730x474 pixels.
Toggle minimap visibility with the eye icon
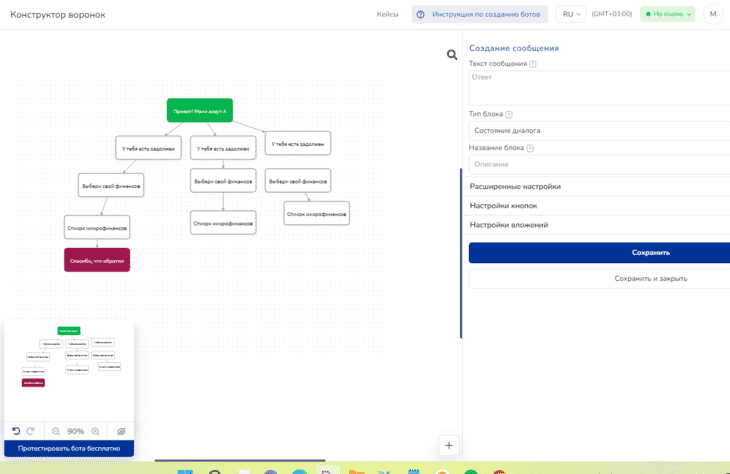point(121,431)
